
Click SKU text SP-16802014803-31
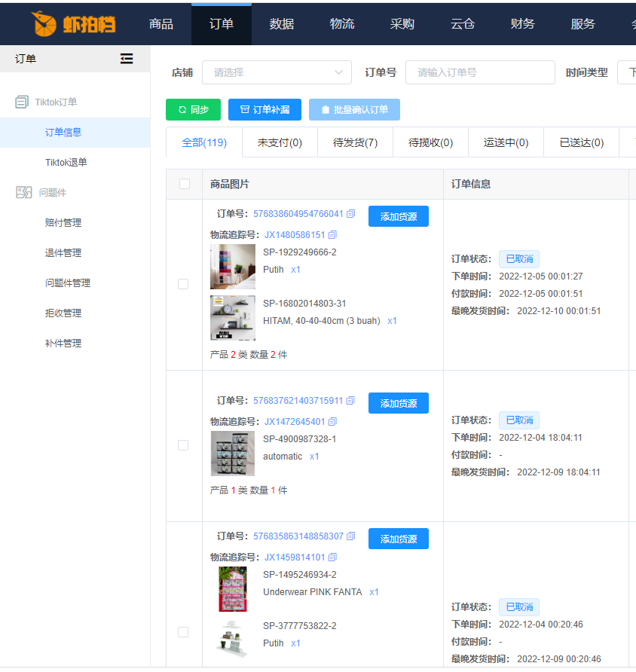point(304,304)
